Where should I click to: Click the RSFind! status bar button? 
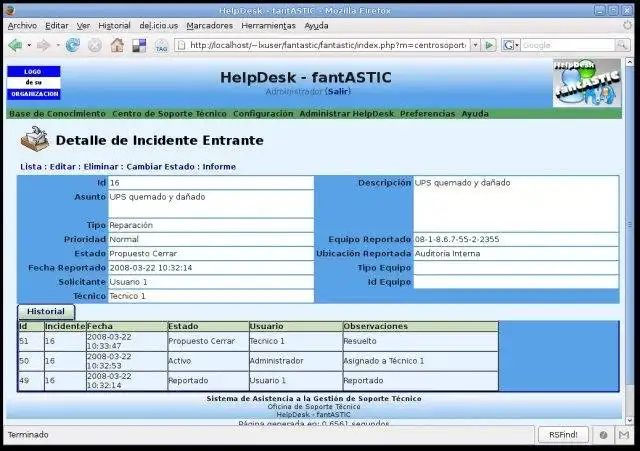(x=563, y=435)
